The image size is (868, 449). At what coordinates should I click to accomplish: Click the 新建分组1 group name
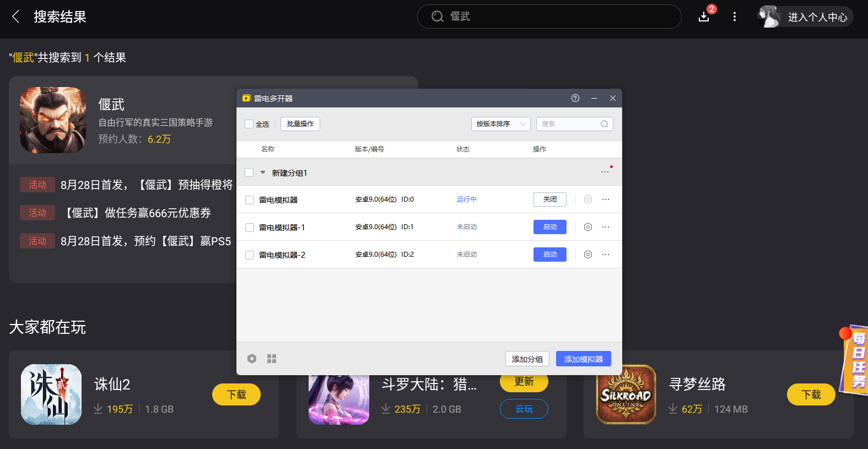(289, 172)
